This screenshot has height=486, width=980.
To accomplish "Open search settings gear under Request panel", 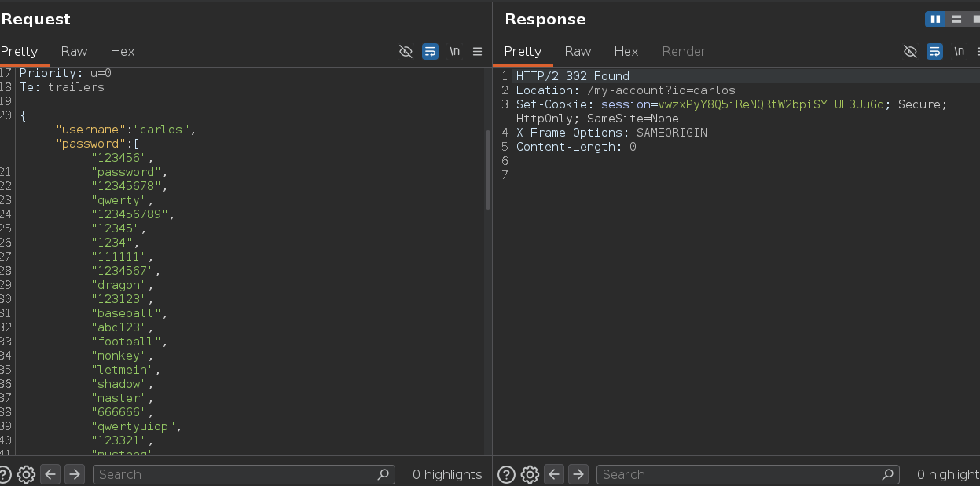I will (x=26, y=474).
